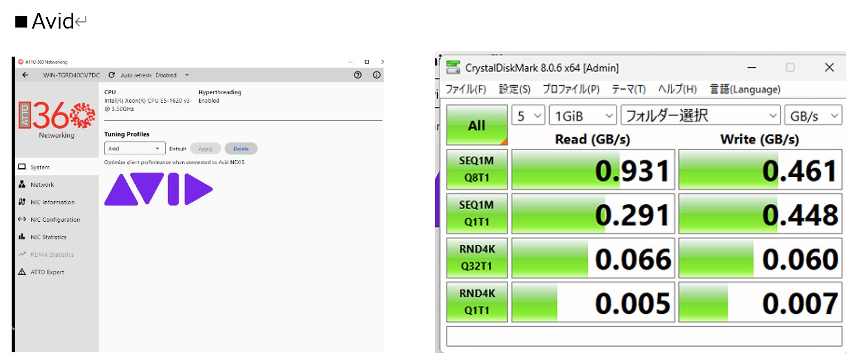Click the CrystalDiskMark app icon in title bar
Image resolution: width=868 pixels, height=361 pixels.
453,67
